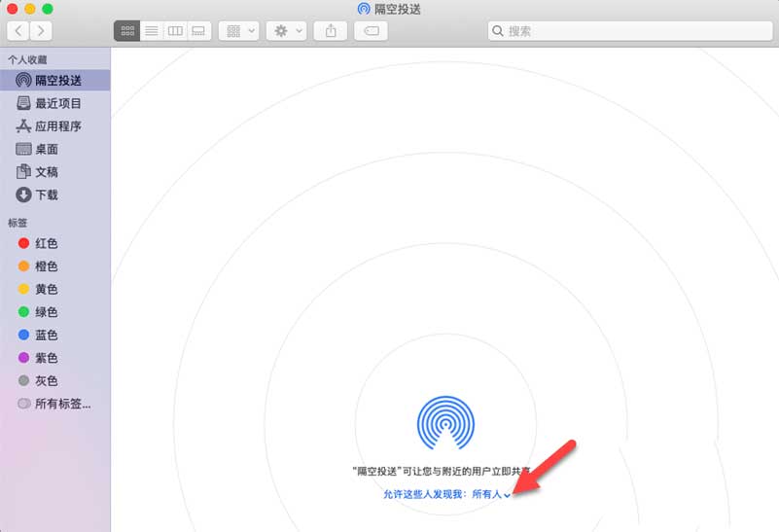Click the share toolbar button
This screenshot has height=532, width=779.
pos(331,31)
